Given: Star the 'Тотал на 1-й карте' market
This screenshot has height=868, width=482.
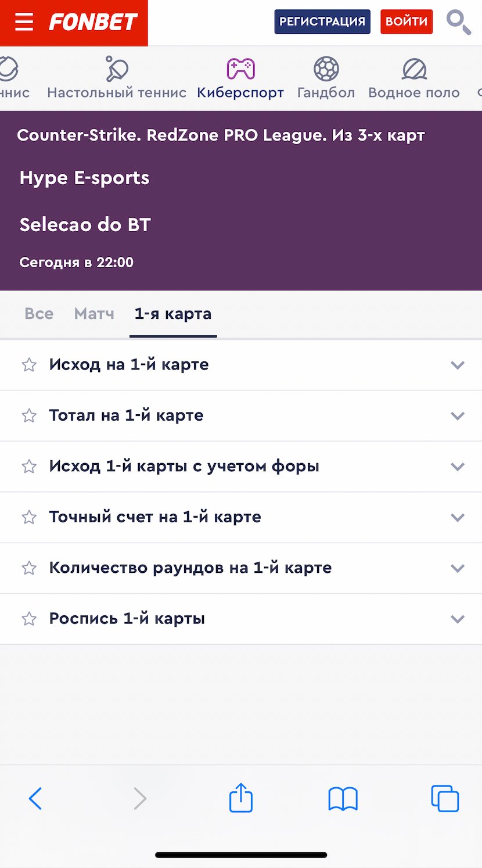Looking at the screenshot, I should (29, 415).
